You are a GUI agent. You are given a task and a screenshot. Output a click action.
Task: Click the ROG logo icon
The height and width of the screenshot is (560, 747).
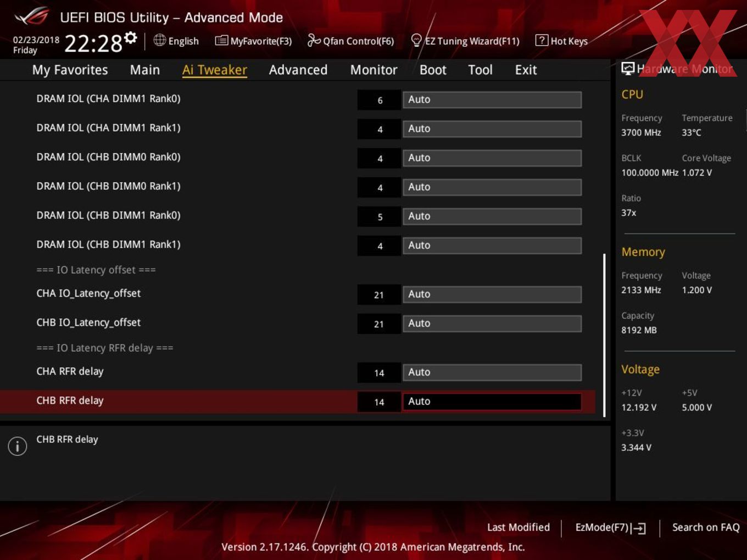[31, 16]
